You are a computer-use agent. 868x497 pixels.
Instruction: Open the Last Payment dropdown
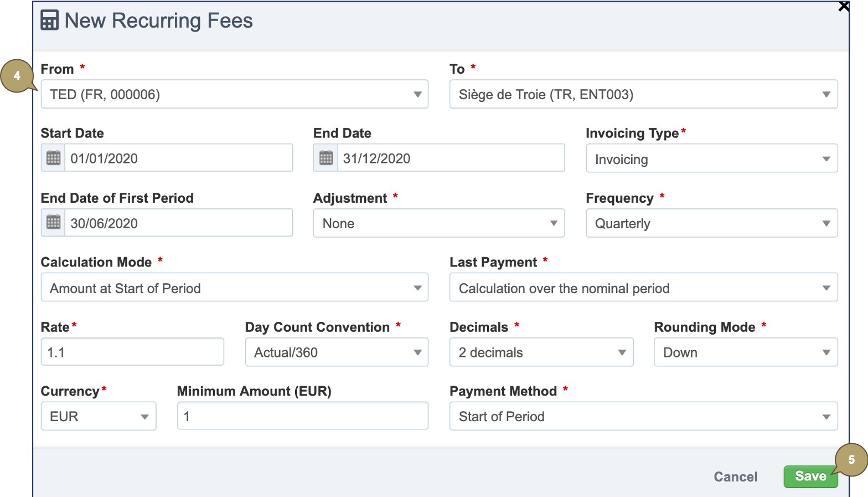tap(826, 287)
